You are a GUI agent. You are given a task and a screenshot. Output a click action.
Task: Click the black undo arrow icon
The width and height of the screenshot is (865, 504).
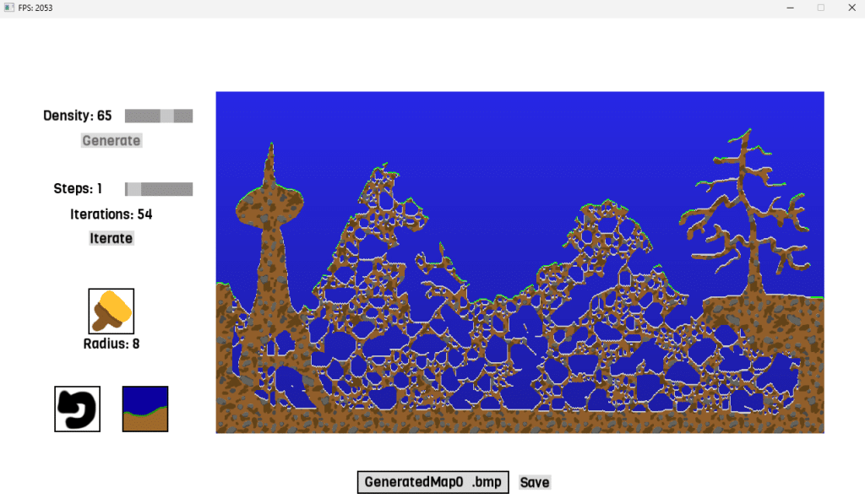click(x=77, y=409)
